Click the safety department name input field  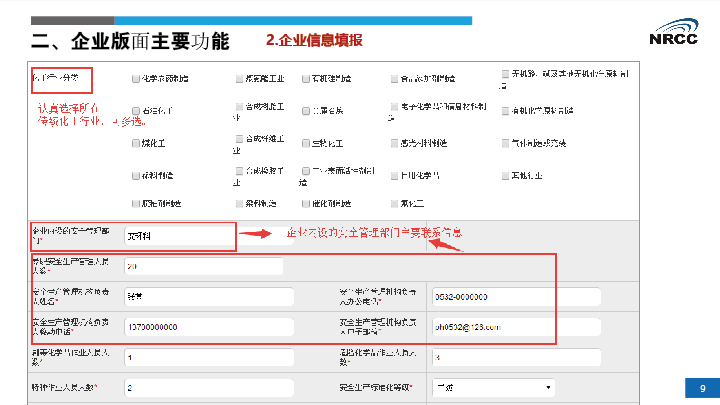(x=176, y=236)
